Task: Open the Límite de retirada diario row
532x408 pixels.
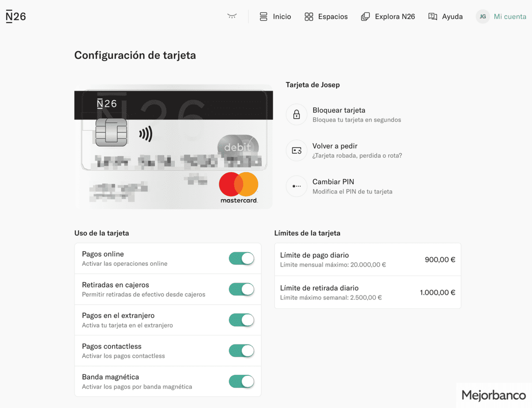Action: (367, 292)
